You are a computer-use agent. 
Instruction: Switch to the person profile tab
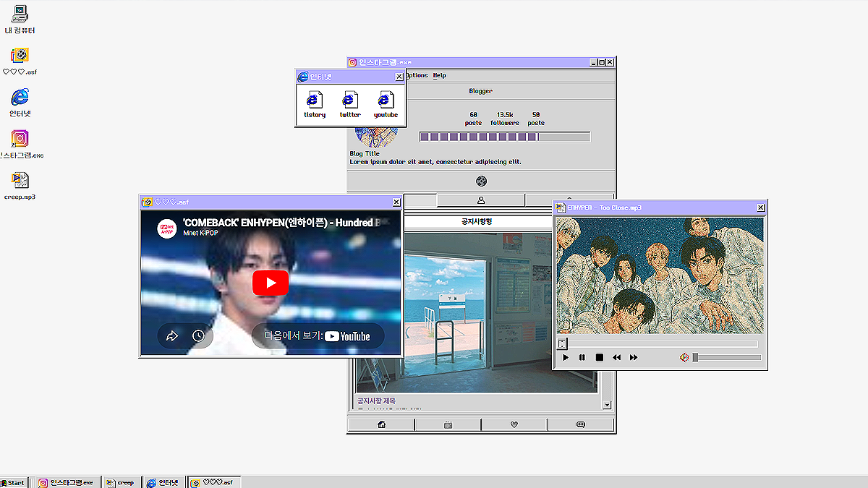(481, 200)
